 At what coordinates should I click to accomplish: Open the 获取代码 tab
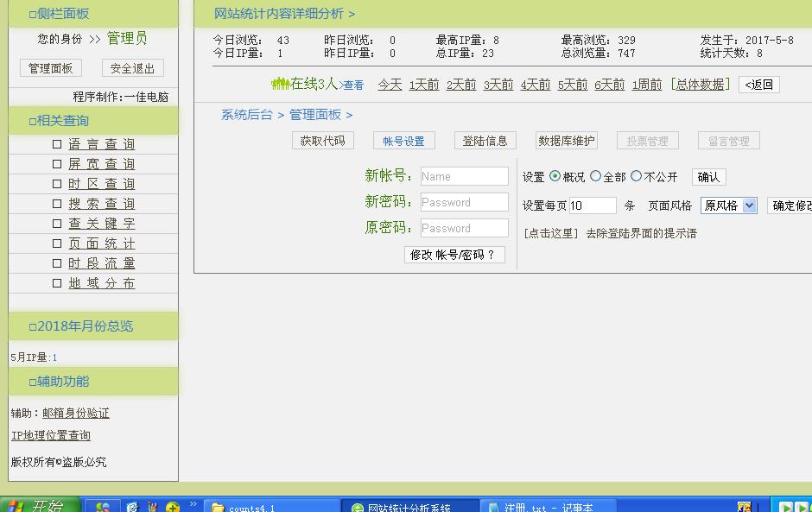click(x=322, y=140)
